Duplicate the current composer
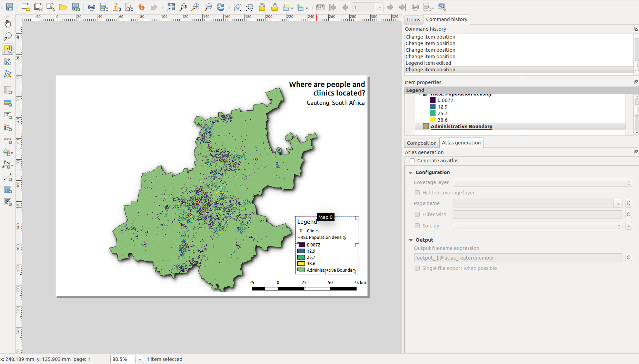Viewport: 639px width, 364px height. point(38,7)
